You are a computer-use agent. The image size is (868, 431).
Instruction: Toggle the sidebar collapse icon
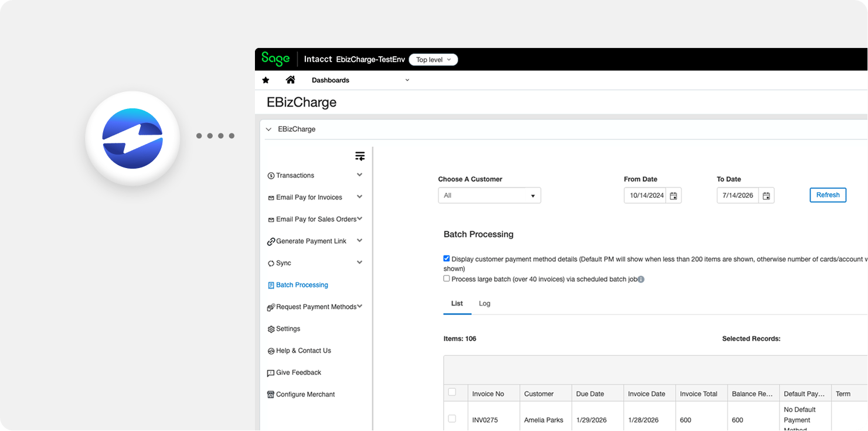pyautogui.click(x=360, y=156)
